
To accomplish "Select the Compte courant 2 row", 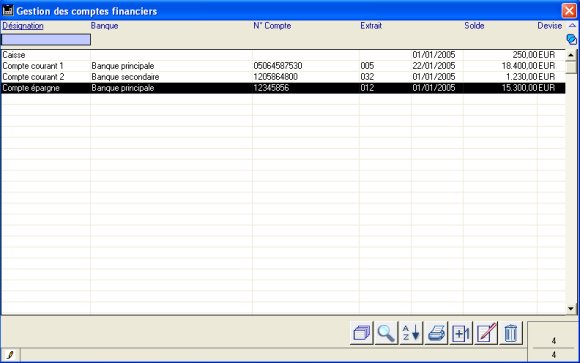I will pos(283,77).
